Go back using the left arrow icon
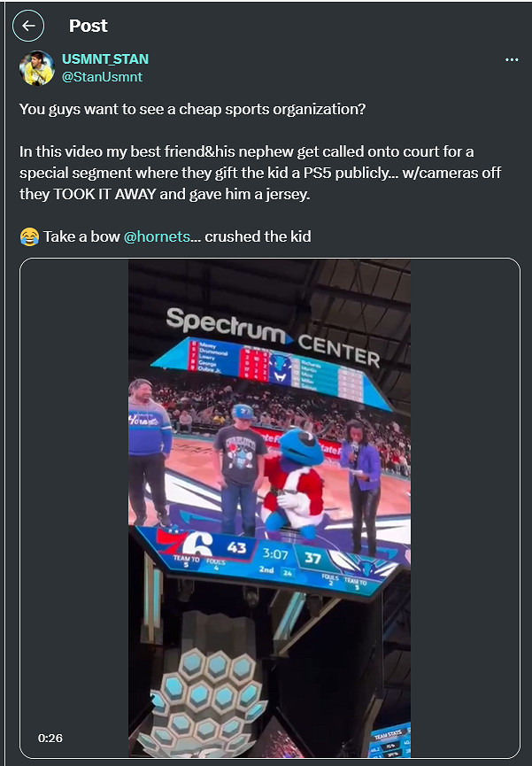The width and height of the screenshot is (532, 766). coord(28,26)
